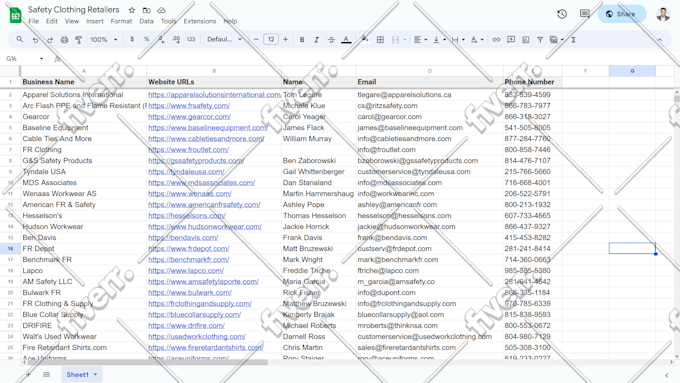Merge cells toolbar button
Image resolution: width=680 pixels, height=383 pixels.
pos(396,40)
